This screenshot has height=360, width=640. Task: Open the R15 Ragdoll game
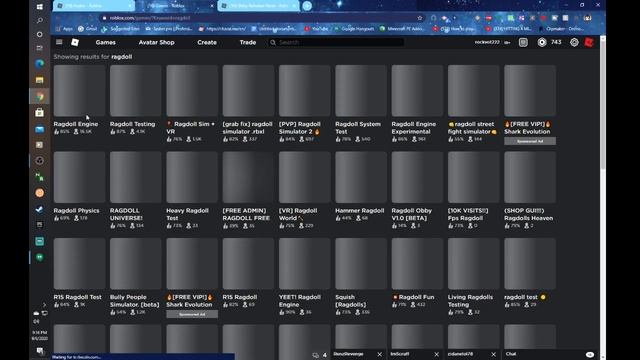coord(248,264)
